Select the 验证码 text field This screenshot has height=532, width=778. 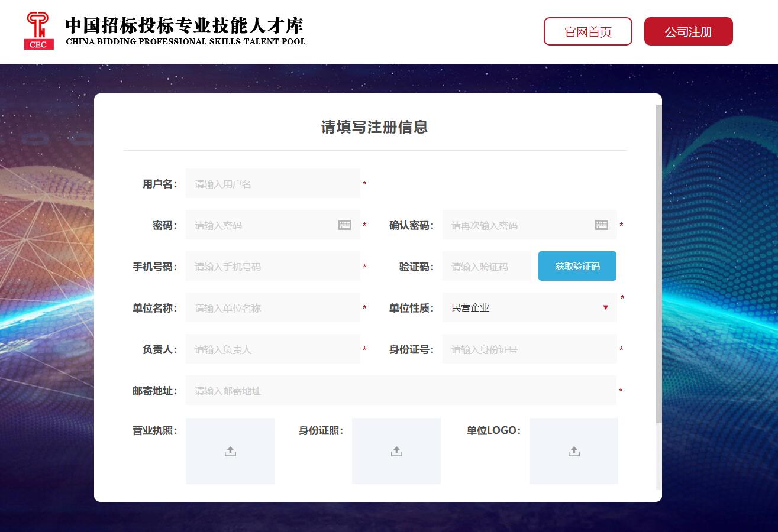tap(486, 267)
